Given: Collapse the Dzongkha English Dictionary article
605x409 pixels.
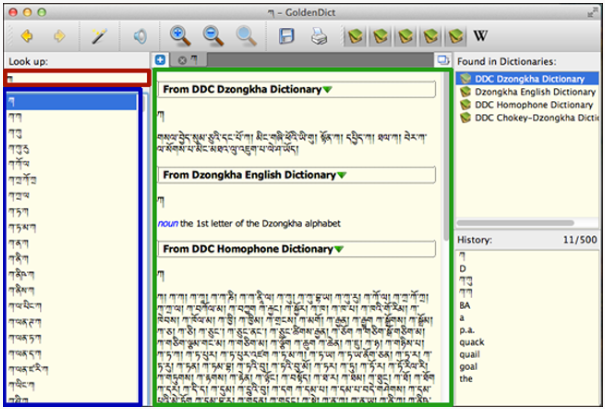Looking at the screenshot, I should [341, 176].
